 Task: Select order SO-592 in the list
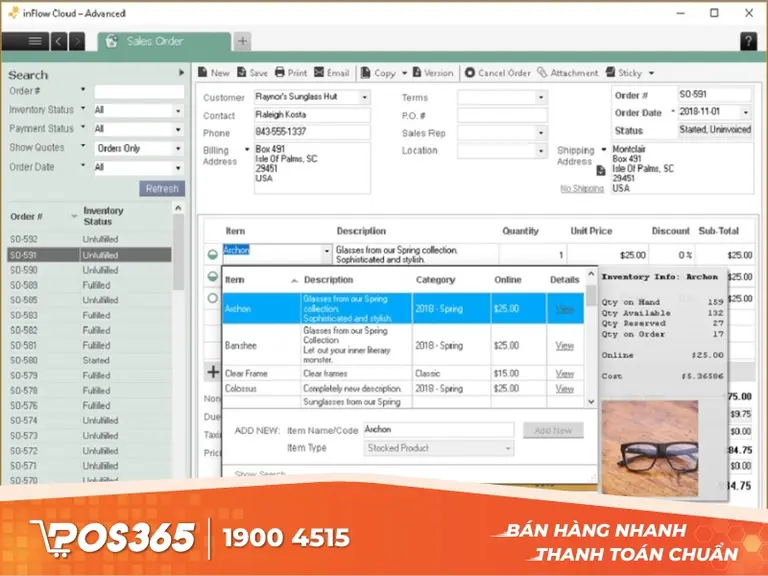pos(89,239)
